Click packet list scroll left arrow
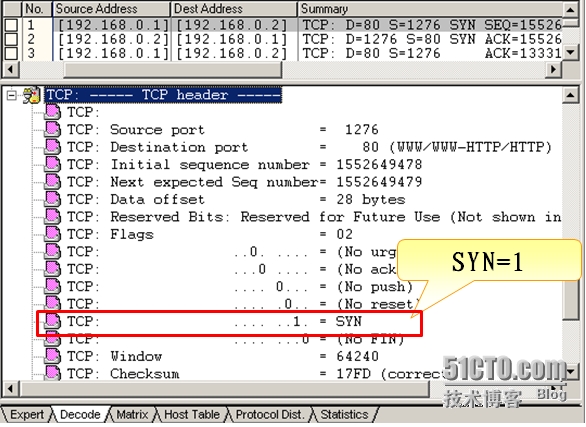This screenshot has width=586, height=427. coord(10,69)
